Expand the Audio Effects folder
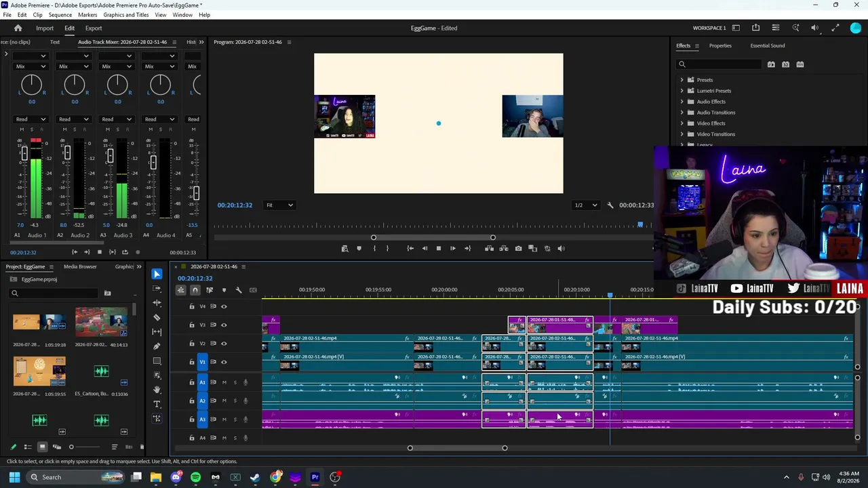Screen dimensions: 868x488 pos(682,102)
